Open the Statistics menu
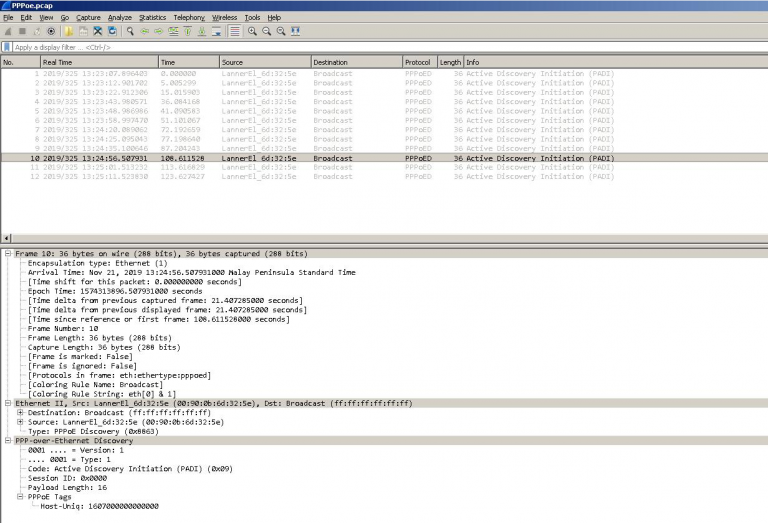This screenshot has height=523, width=768. 152,17
